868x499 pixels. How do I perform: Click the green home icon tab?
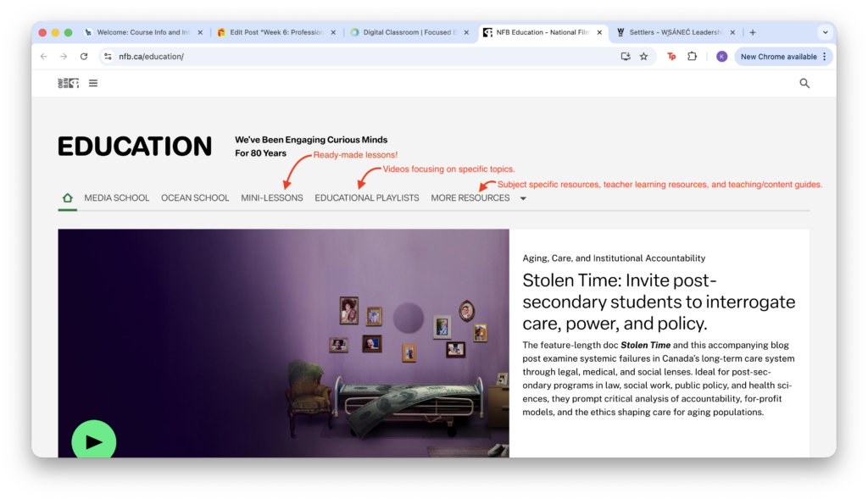click(x=67, y=197)
